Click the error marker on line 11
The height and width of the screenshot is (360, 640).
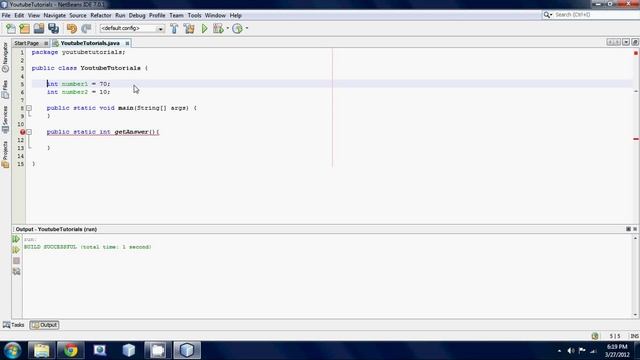22,132
